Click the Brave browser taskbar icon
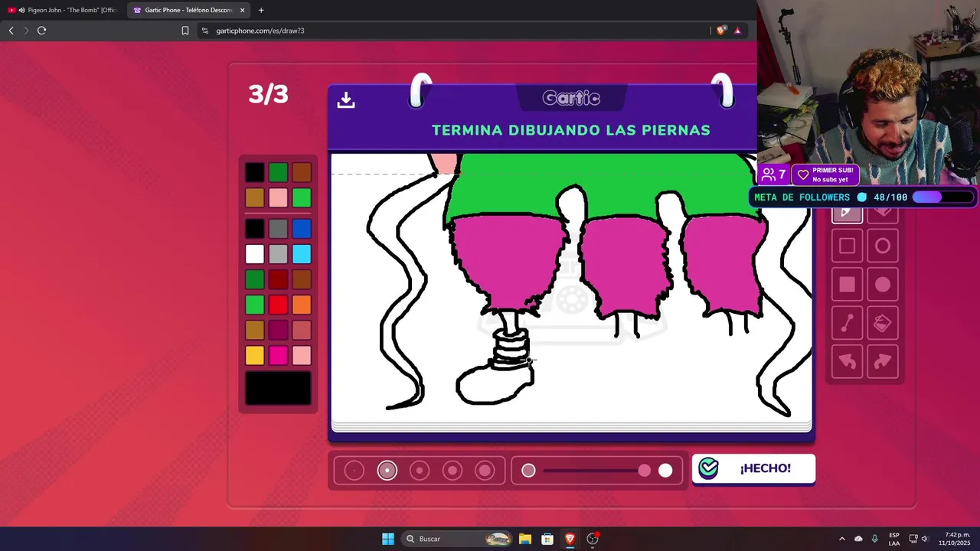This screenshot has width=980, height=551. (570, 539)
